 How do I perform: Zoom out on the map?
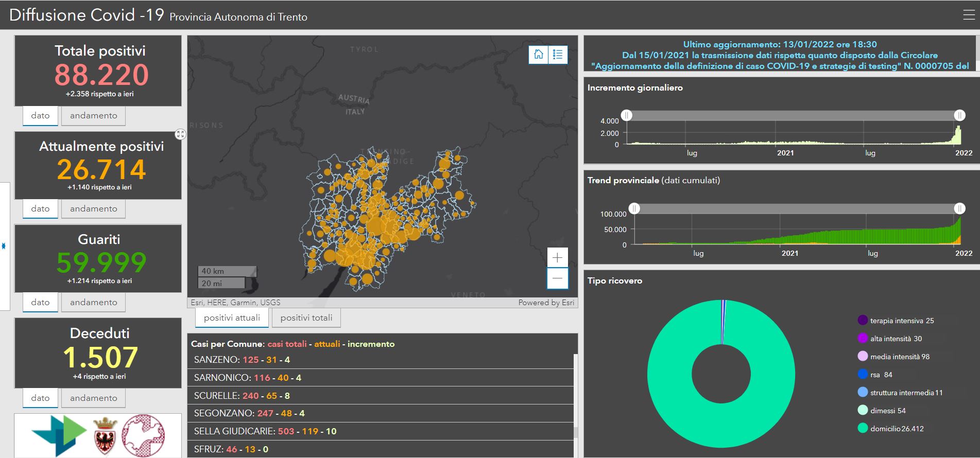tap(557, 278)
